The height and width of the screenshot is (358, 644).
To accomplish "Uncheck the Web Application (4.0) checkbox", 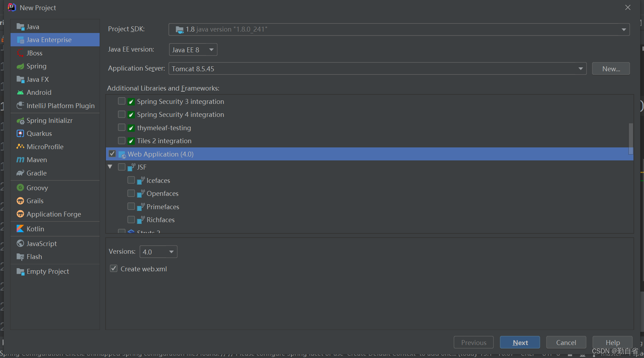I will pyautogui.click(x=112, y=154).
